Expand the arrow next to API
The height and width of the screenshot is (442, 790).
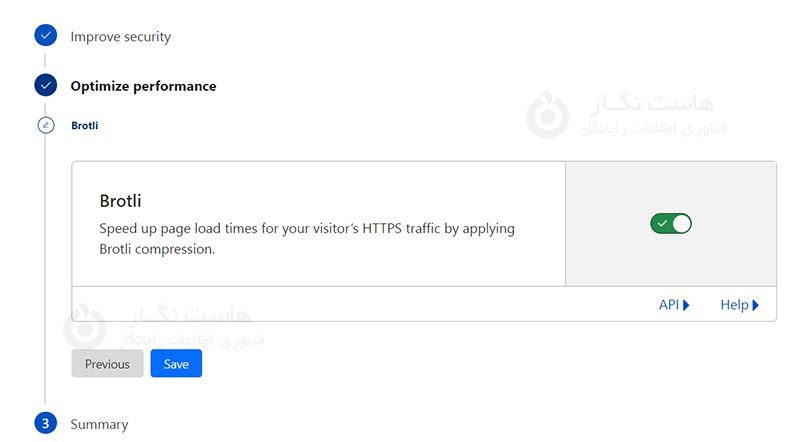(687, 305)
